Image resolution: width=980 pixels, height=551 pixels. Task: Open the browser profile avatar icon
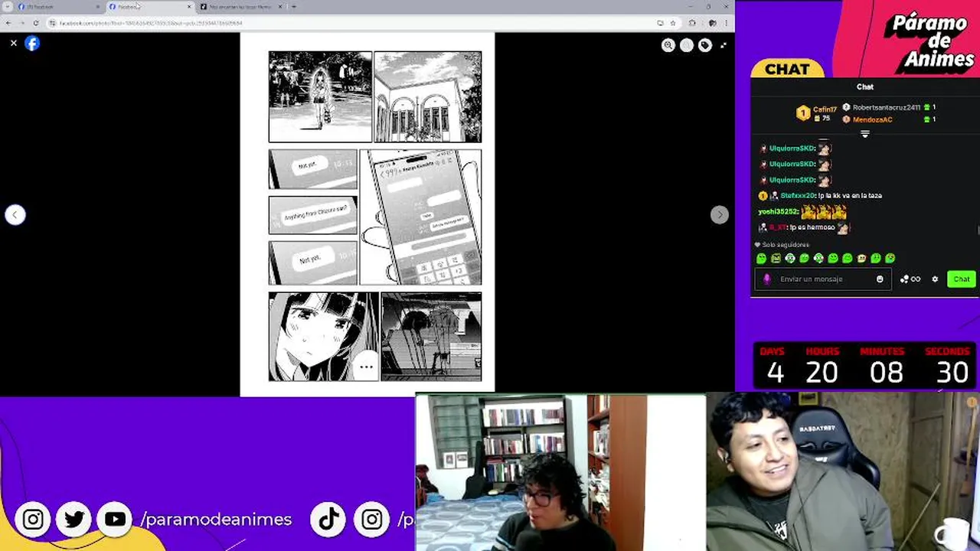click(711, 23)
